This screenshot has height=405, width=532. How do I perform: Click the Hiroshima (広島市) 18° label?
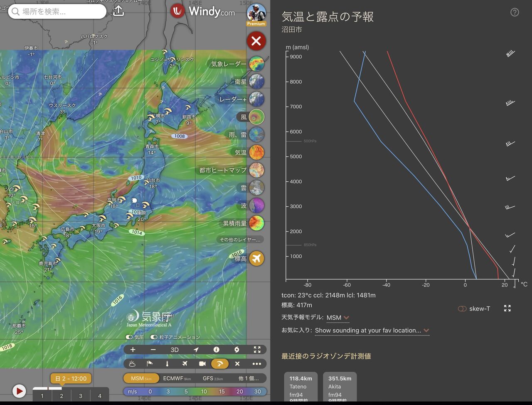coord(67,232)
